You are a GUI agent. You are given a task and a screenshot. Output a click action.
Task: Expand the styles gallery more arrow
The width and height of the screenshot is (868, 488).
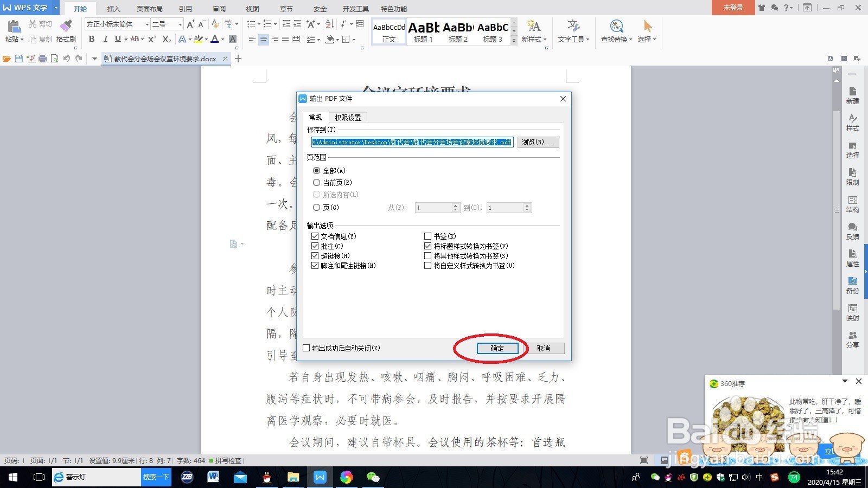coord(514,41)
